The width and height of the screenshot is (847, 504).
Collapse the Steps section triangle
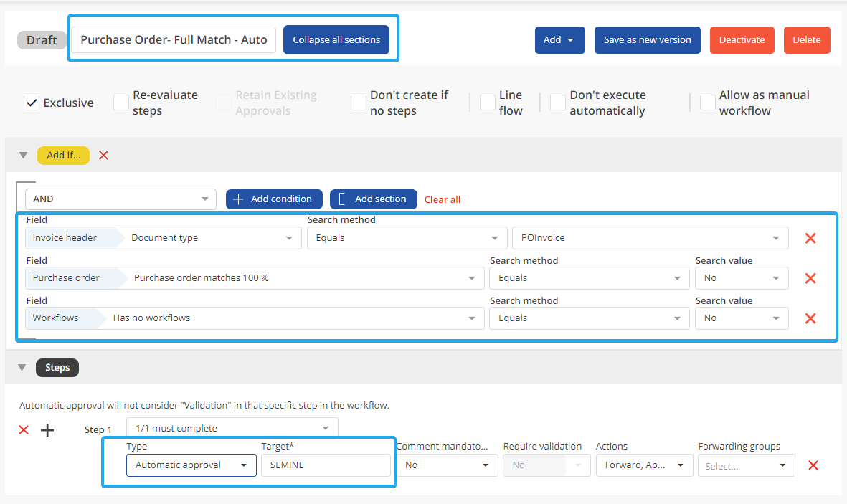click(x=23, y=368)
